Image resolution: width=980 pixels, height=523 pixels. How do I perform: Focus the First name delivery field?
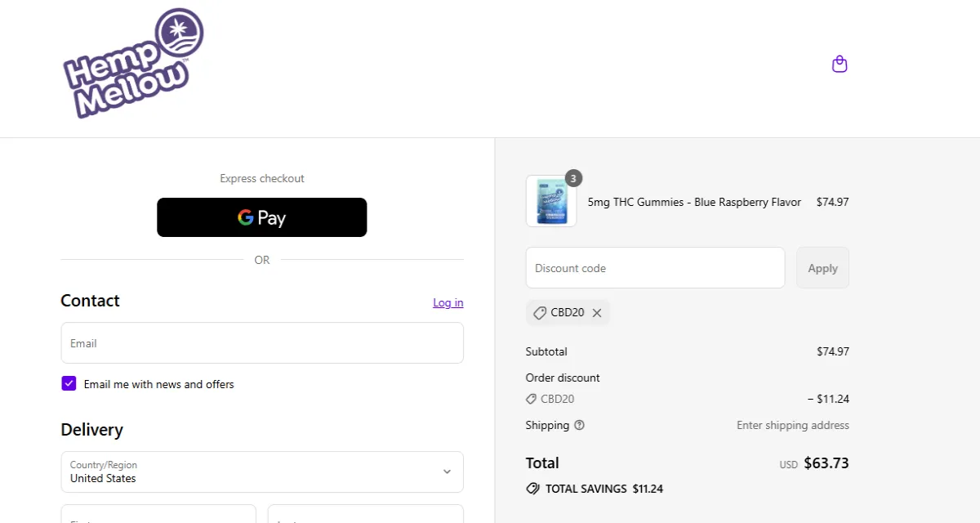tap(158, 515)
